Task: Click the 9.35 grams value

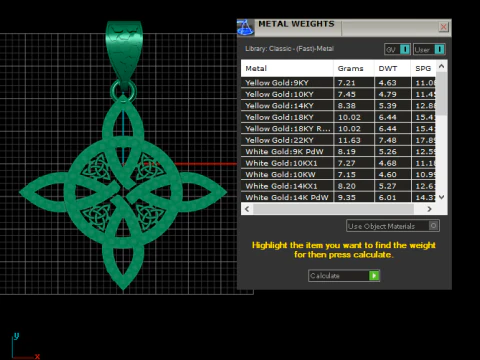Action: (347, 198)
